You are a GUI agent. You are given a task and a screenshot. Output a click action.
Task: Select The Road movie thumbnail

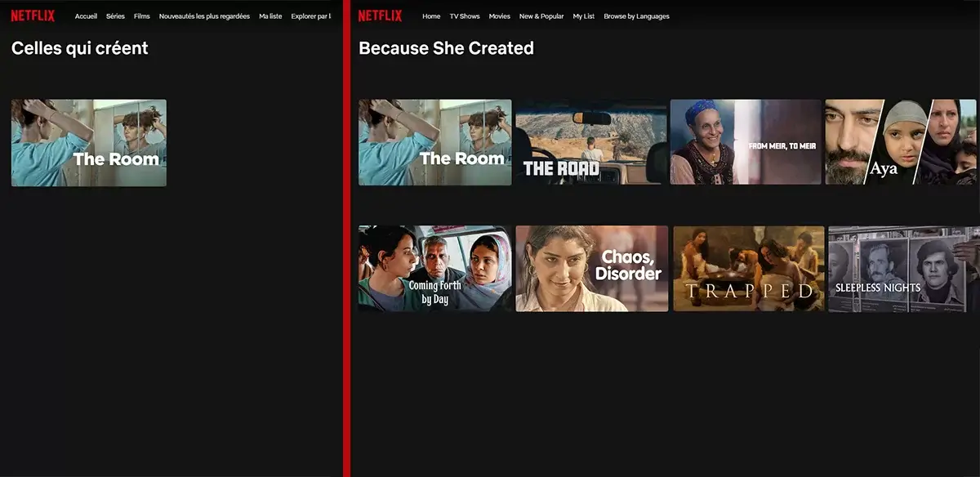(590, 142)
